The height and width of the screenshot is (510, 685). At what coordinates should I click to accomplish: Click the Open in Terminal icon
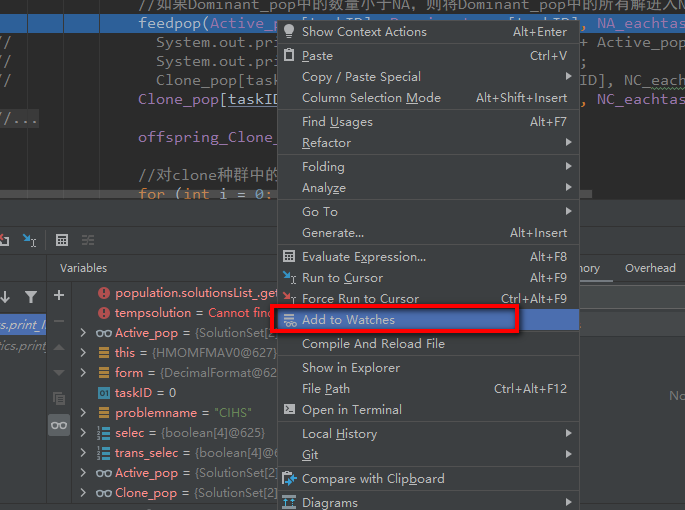(x=289, y=409)
